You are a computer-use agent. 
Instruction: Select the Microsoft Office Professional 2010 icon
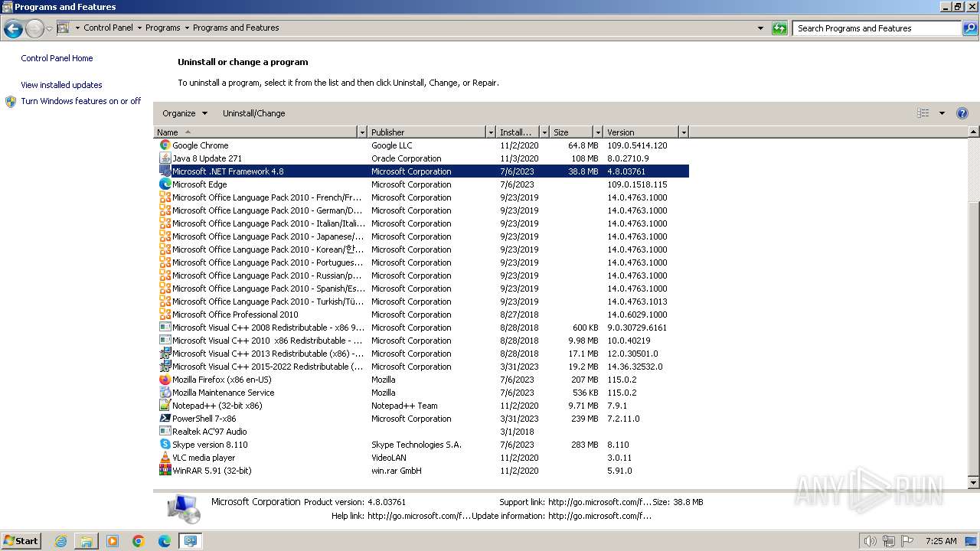(165, 315)
